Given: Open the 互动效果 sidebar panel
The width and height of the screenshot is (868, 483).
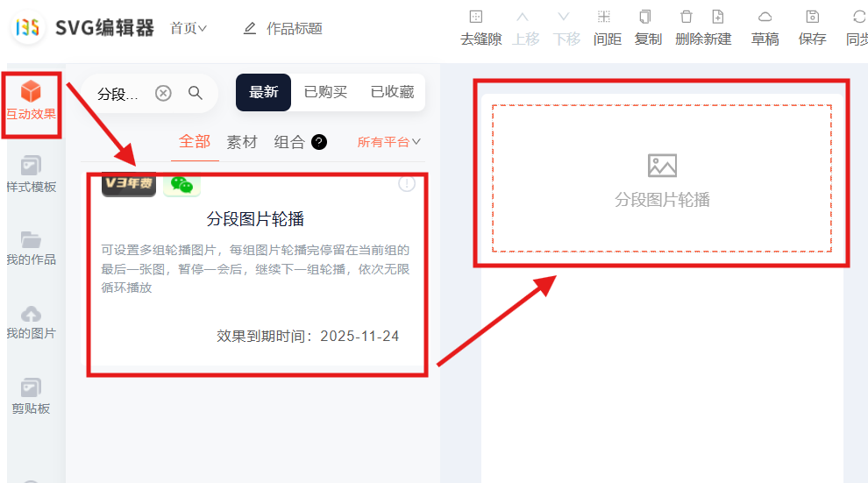Looking at the screenshot, I should 31,102.
